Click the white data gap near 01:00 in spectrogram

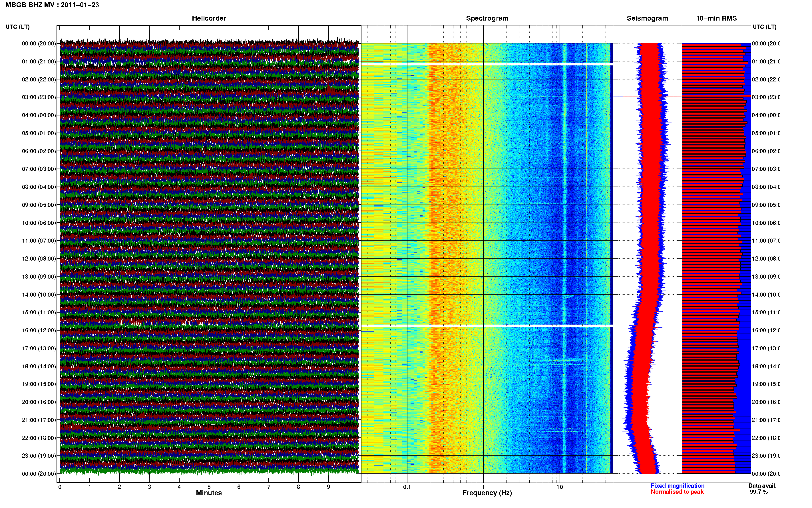pos(487,64)
